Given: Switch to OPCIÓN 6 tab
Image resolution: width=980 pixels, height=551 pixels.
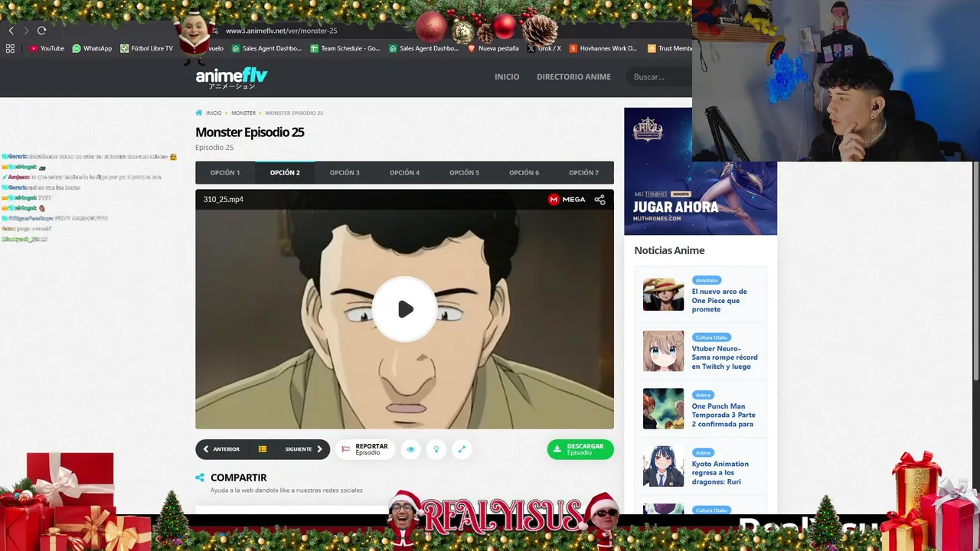Looking at the screenshot, I should tap(524, 173).
